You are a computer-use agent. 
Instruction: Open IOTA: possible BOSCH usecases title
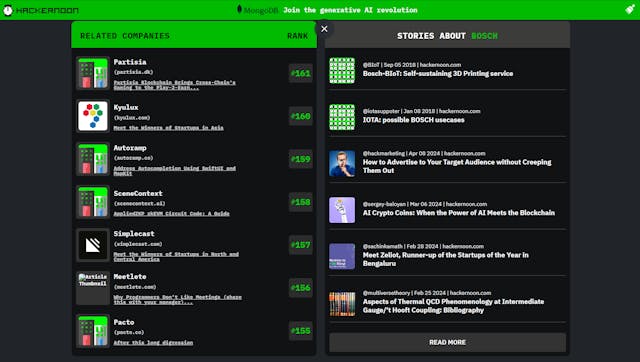tap(413, 120)
